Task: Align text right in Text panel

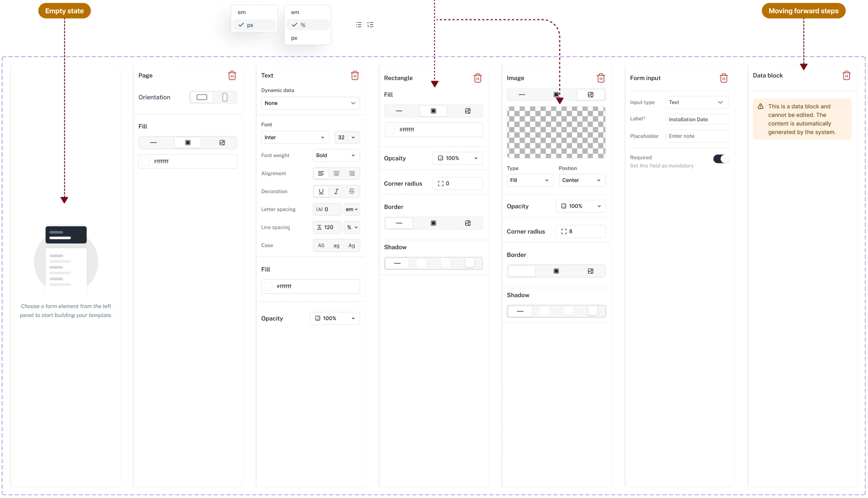Action: [352, 173]
